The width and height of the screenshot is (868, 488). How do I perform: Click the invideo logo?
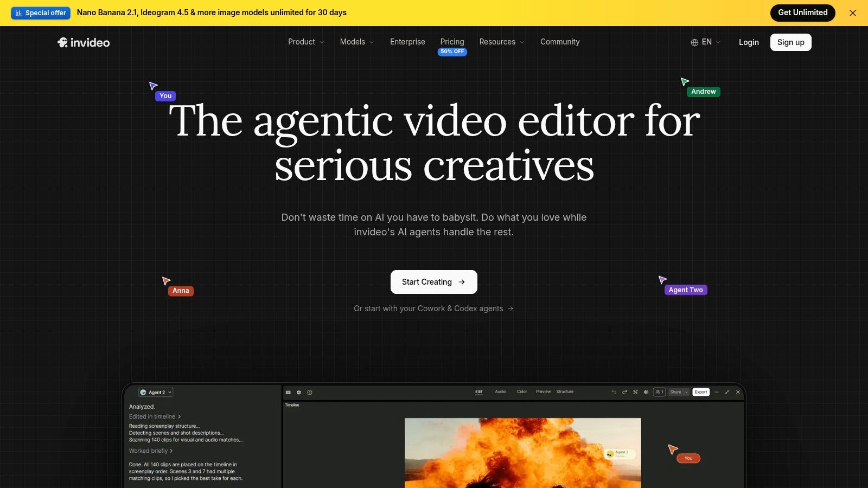click(84, 42)
